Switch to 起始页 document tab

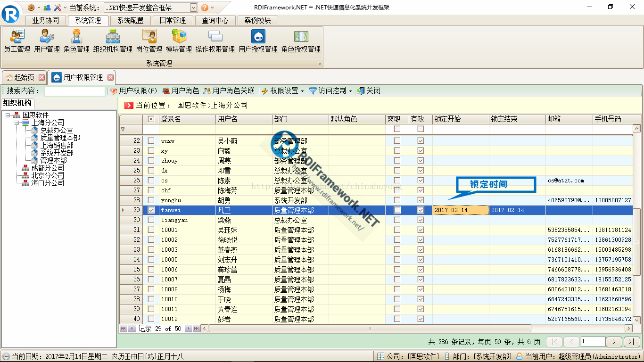[x=24, y=77]
